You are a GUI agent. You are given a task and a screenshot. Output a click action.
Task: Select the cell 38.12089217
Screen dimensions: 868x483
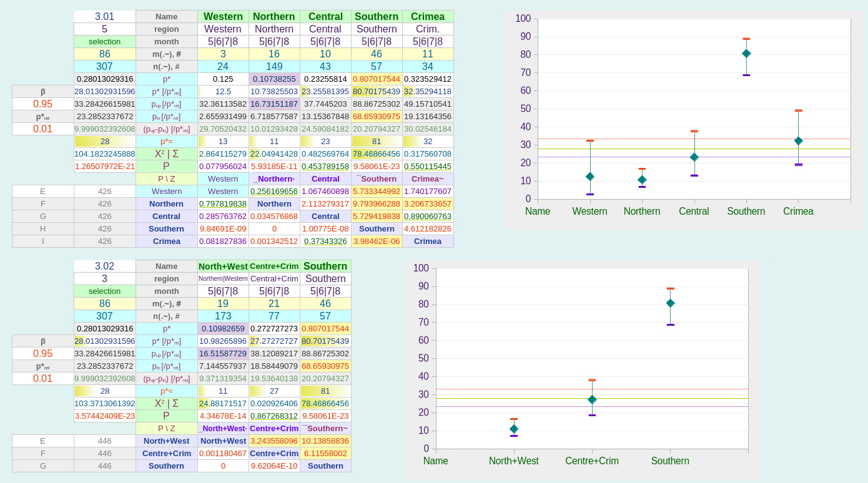click(x=274, y=354)
